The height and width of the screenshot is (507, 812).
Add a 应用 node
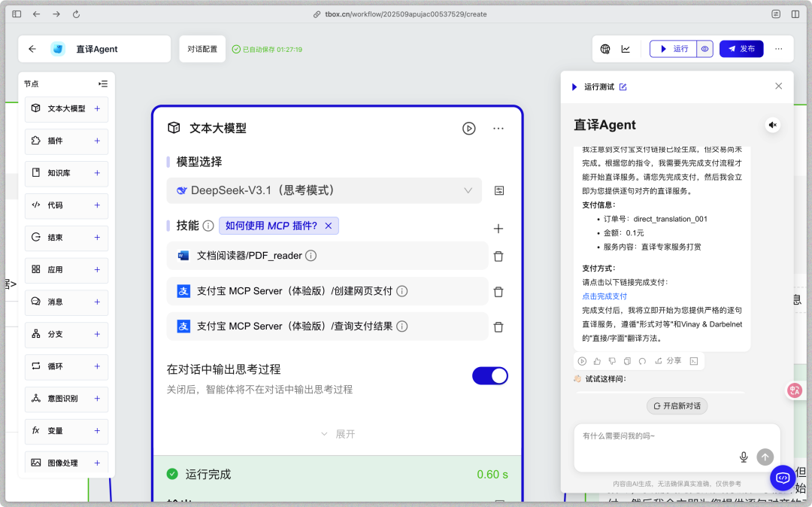pos(97,270)
